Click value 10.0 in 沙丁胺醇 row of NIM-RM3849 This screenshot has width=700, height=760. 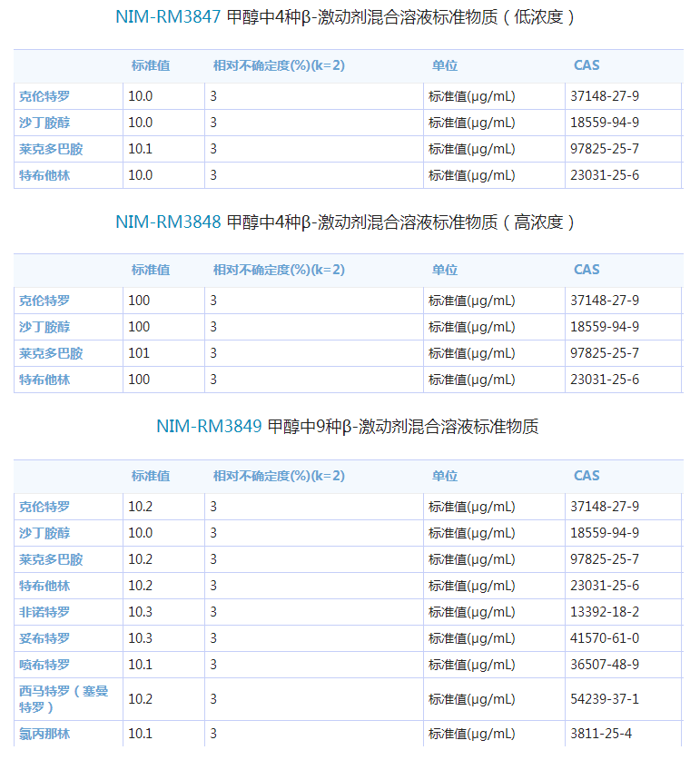140,533
